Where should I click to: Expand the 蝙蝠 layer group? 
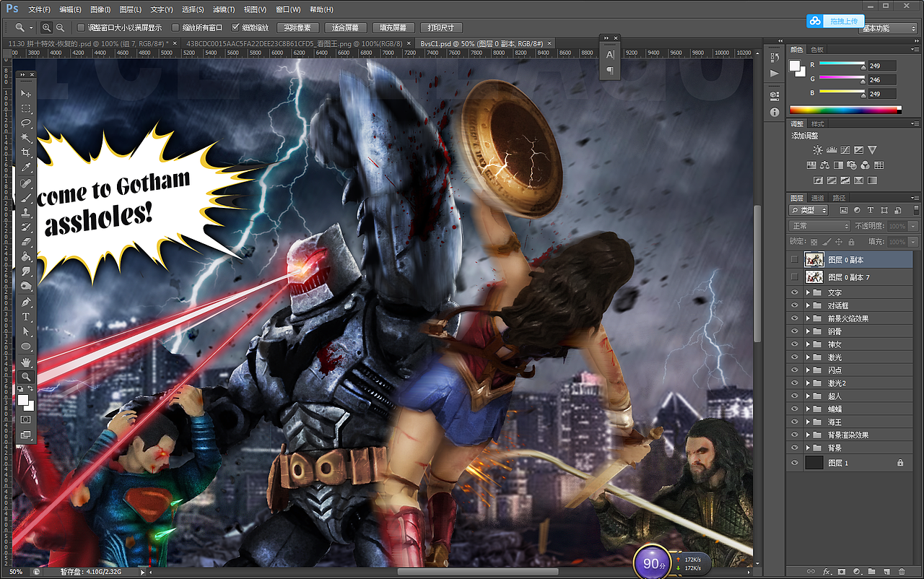pyautogui.click(x=808, y=409)
